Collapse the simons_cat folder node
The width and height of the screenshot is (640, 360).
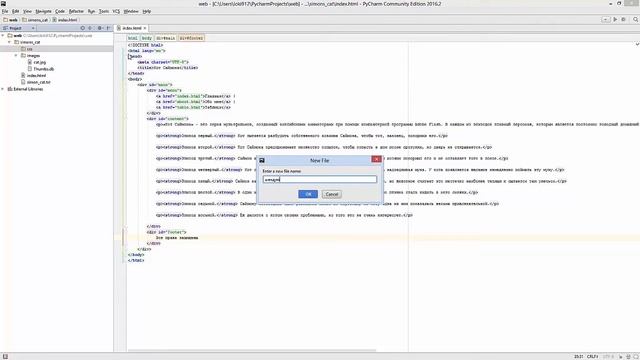pyautogui.click(x=10, y=42)
